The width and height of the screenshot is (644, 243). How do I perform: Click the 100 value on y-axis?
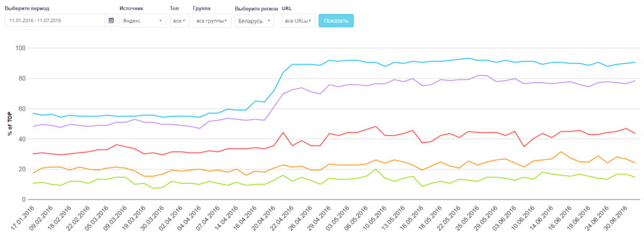click(21, 48)
